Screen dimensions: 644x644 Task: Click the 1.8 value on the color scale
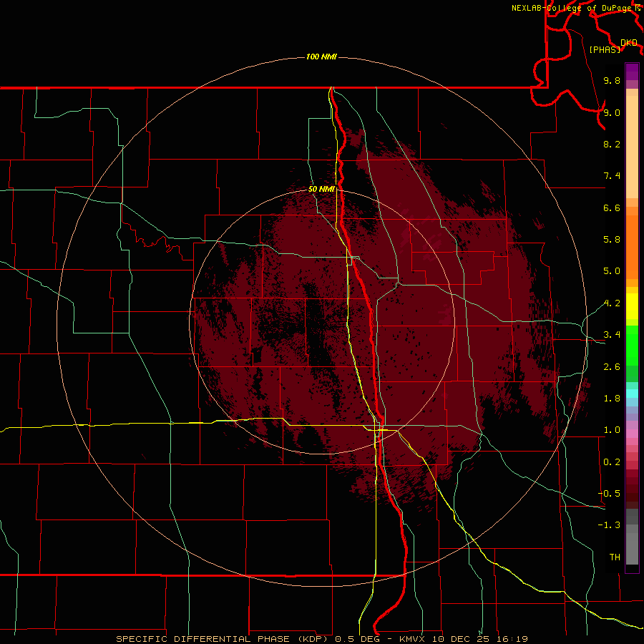612,399
